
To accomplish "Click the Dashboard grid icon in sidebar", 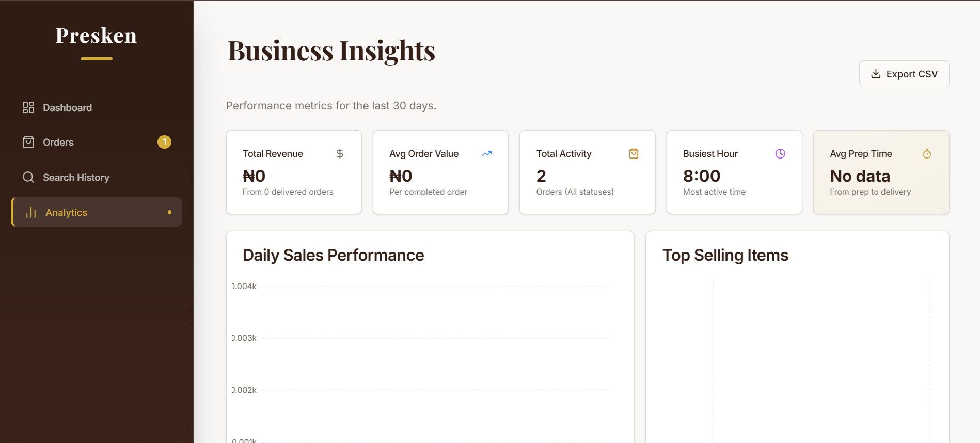I will pos(28,107).
